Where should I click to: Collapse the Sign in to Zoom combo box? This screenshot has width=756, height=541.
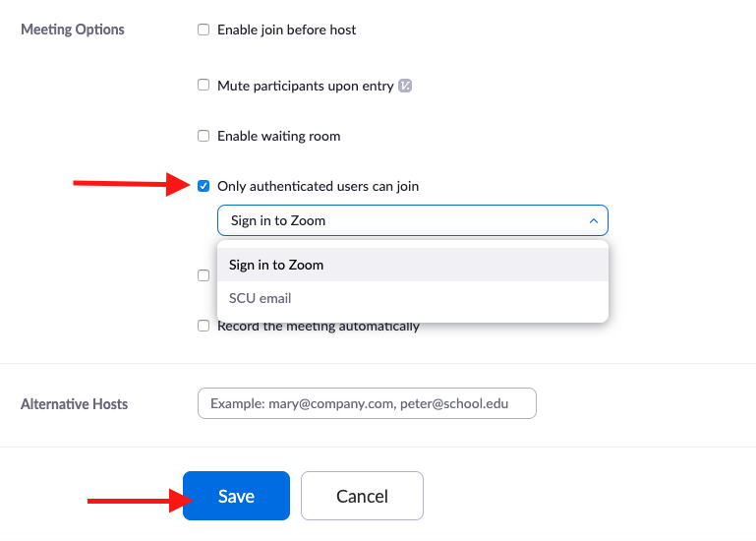(412, 221)
